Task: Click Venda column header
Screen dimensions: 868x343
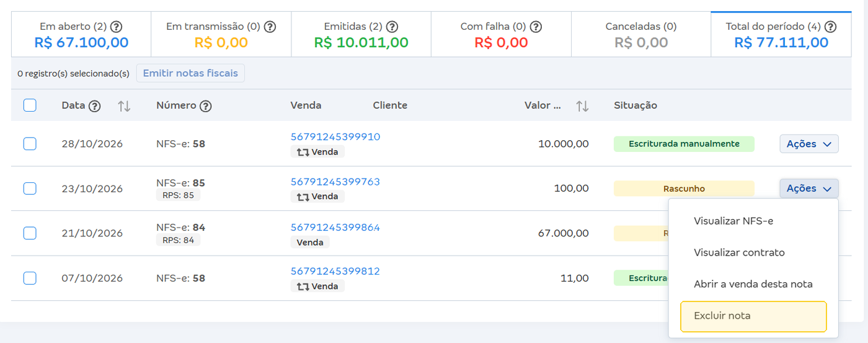Action: coord(306,105)
